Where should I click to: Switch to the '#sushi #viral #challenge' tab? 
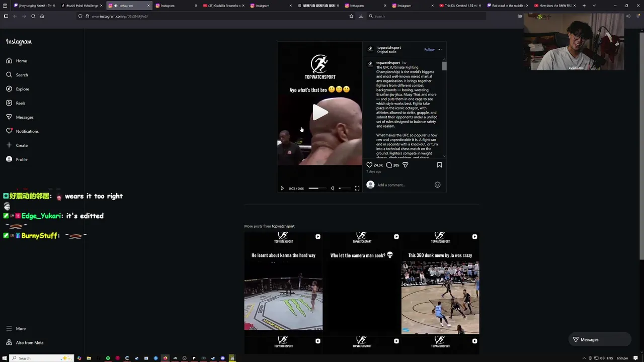82,6
